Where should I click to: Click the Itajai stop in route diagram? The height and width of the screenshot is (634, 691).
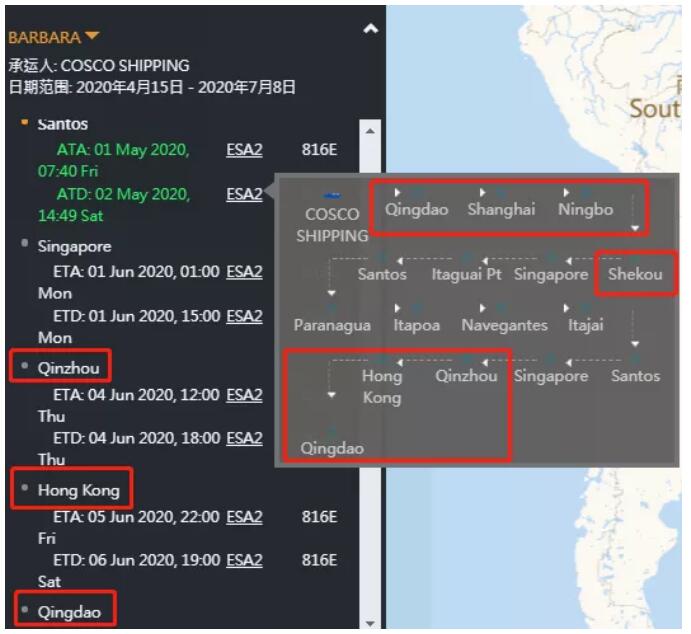tap(585, 325)
